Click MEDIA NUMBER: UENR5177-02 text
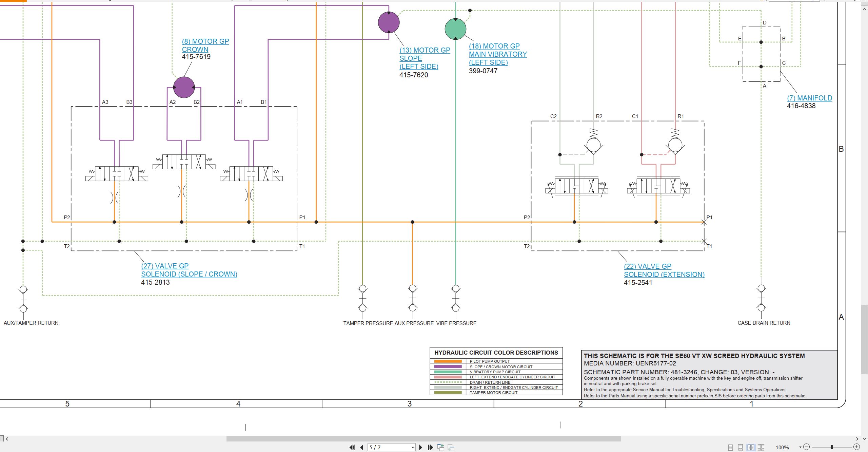Image resolution: width=868 pixels, height=452 pixels. (630, 363)
